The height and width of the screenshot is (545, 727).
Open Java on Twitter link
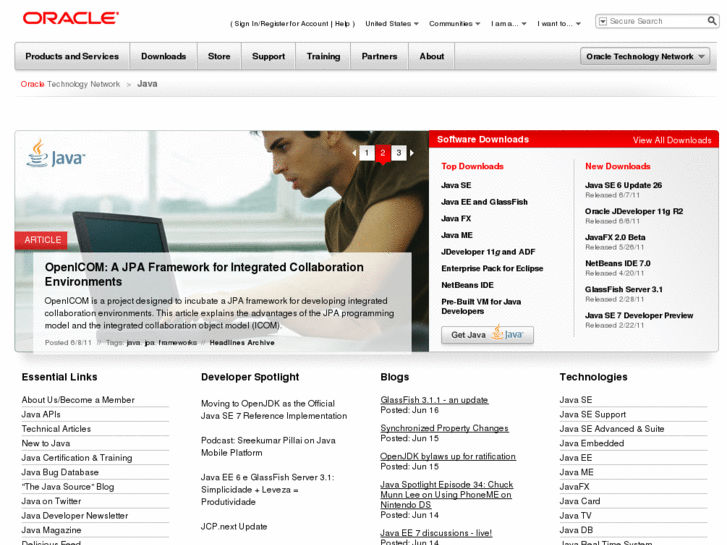pos(51,501)
